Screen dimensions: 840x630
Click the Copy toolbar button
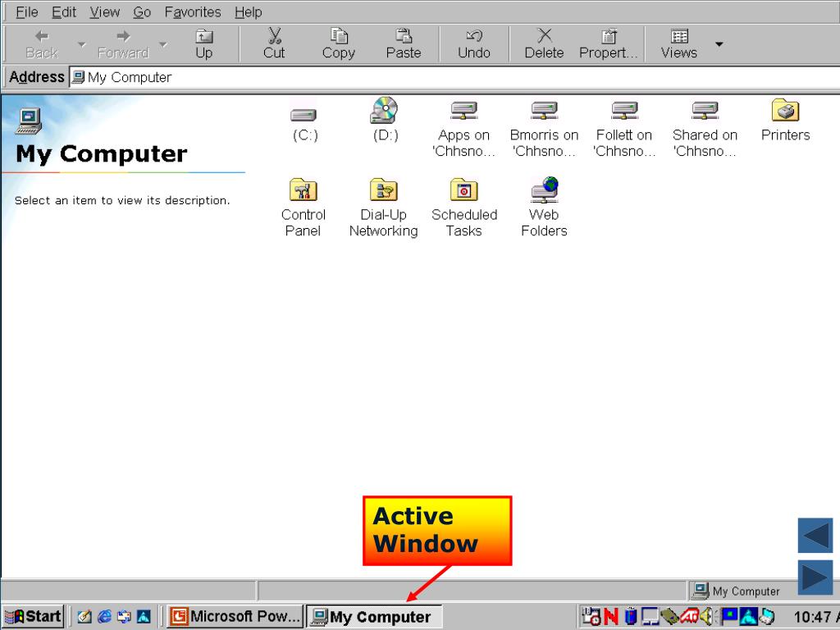click(x=339, y=44)
